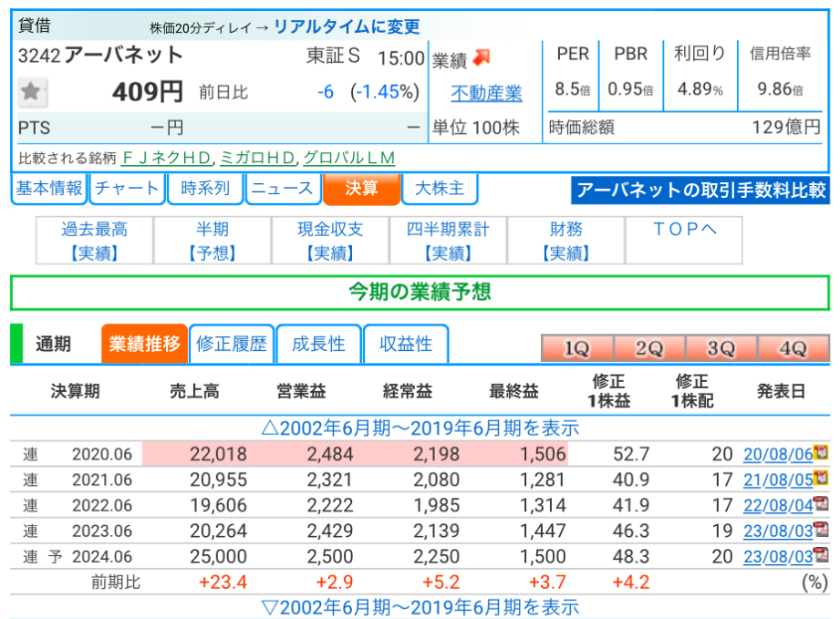
Task: Click the PER value 8.5倍
Action: coord(573,89)
